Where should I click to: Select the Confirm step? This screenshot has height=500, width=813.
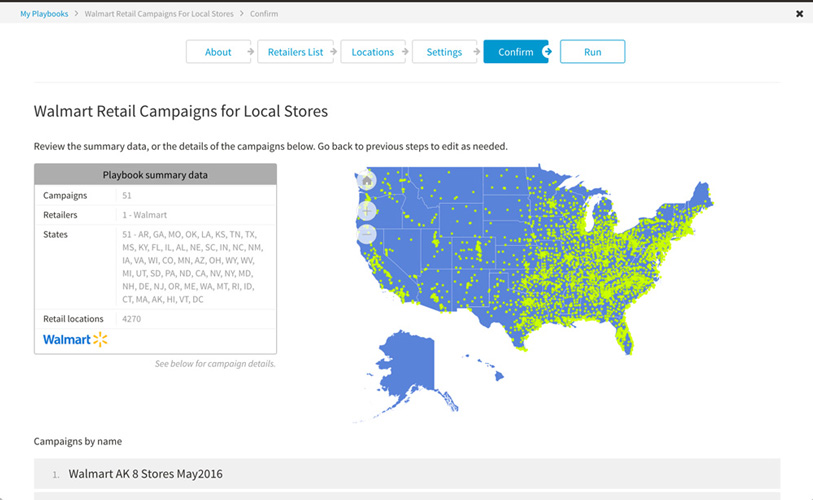click(515, 52)
